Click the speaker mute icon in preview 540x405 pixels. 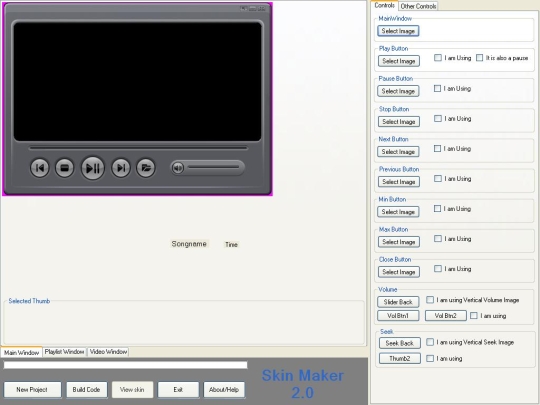tap(178, 168)
